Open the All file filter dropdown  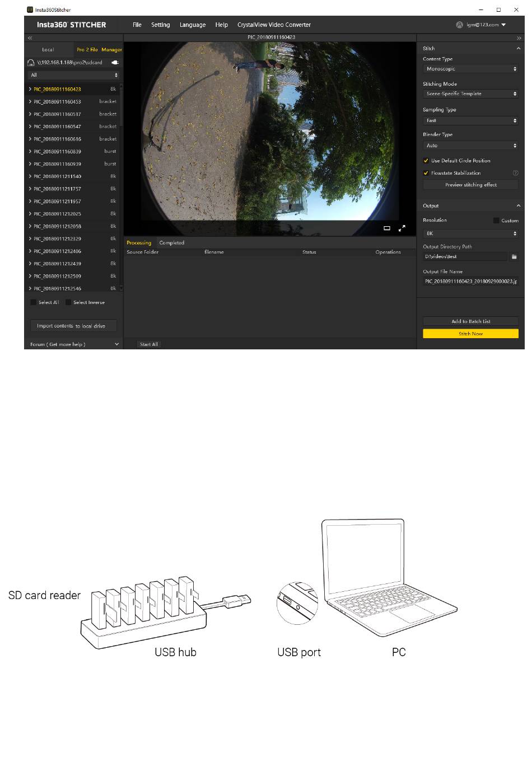(x=74, y=75)
